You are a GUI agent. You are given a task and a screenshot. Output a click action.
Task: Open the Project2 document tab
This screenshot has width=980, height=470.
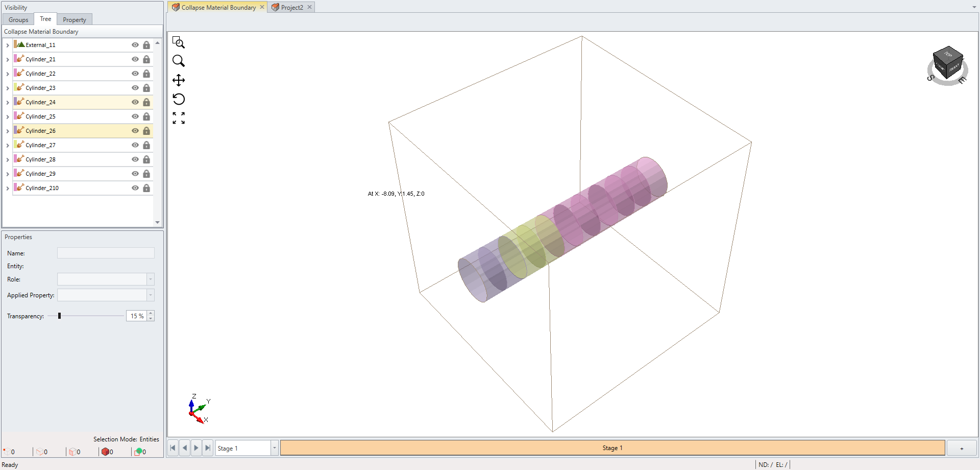tap(291, 7)
